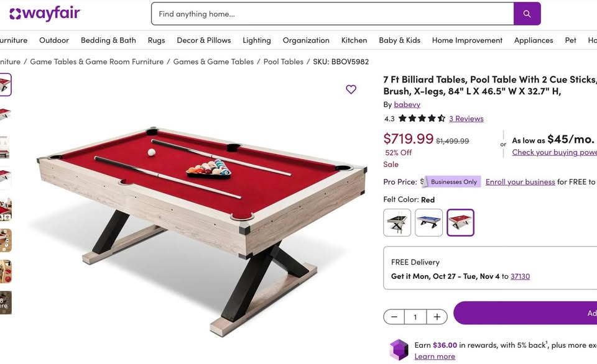Decrease quantity with the minus button
Image resolution: width=597 pixels, height=364 pixels.
394,317
